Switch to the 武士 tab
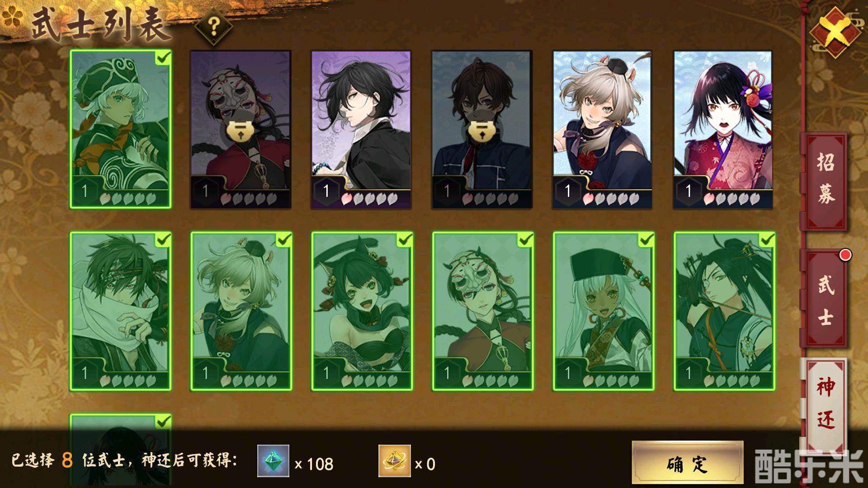Image resolution: width=868 pixels, height=488 pixels. (825, 298)
